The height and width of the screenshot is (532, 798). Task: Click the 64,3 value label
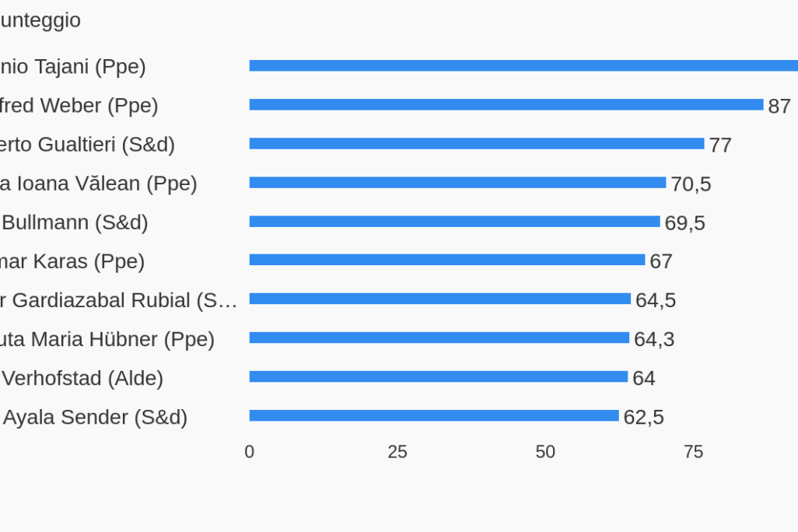654,339
